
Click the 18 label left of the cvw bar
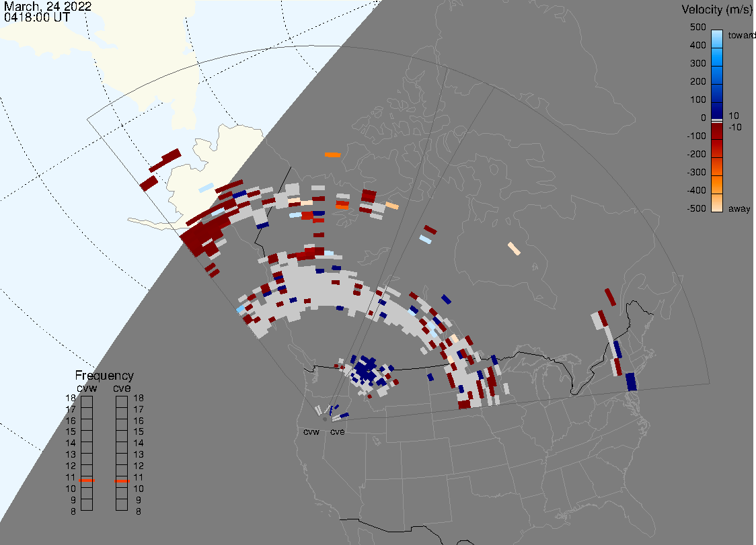(71, 398)
